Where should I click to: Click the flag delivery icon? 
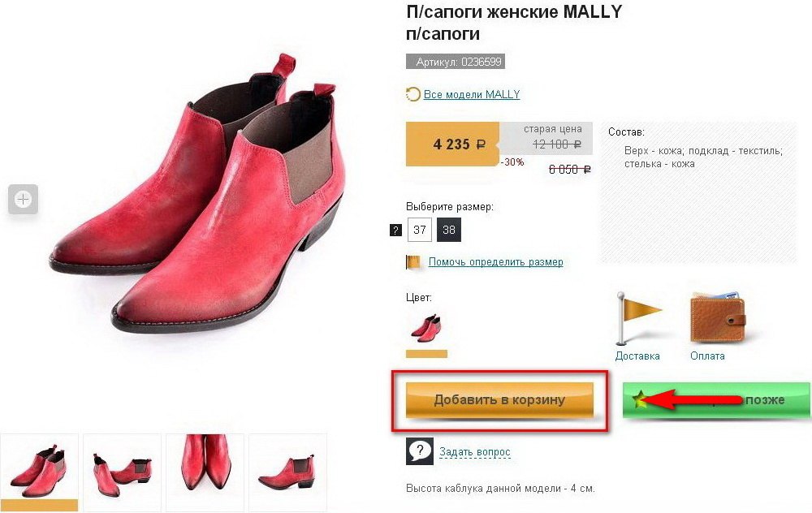[637, 319]
